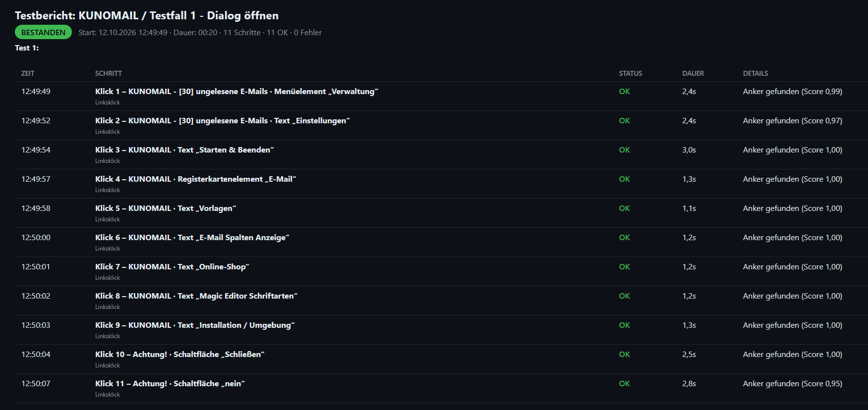The height and width of the screenshot is (410, 868).
Task: Click the detail "Anker gefunden (Score 0,97)"
Action: 793,121
